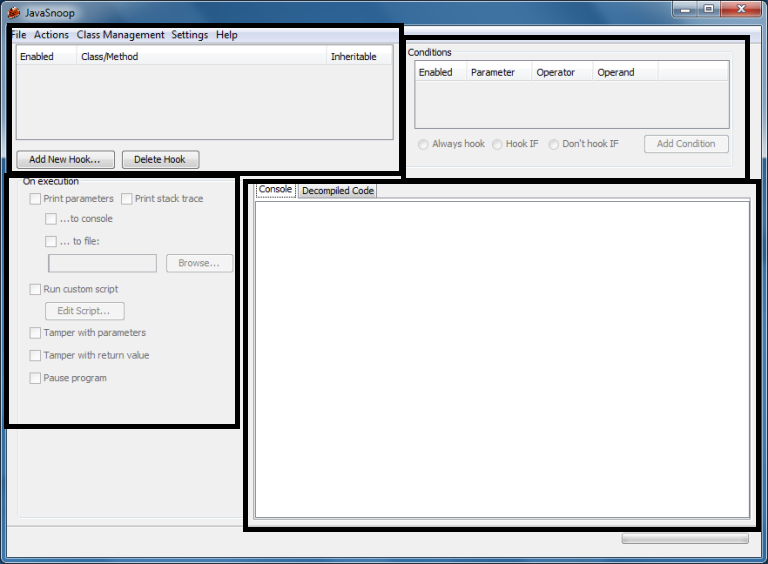Open the Class Management menu
The height and width of the screenshot is (564, 768).
point(120,35)
